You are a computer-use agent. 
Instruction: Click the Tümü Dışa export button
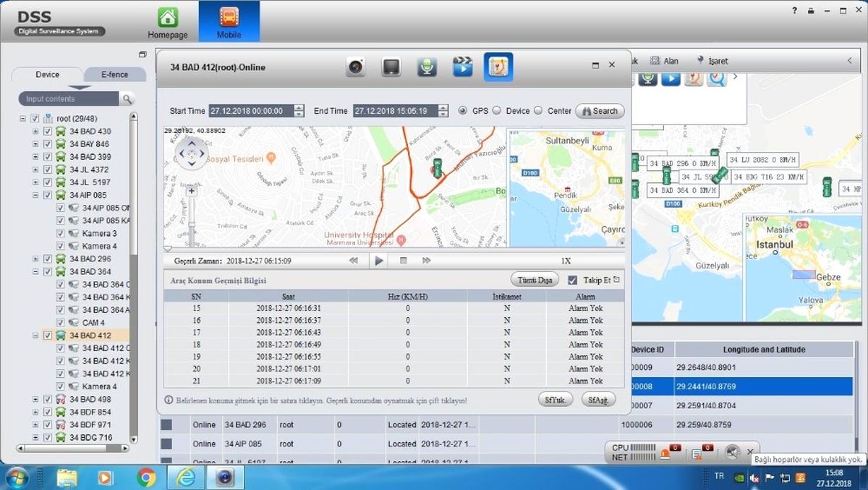[x=535, y=280]
